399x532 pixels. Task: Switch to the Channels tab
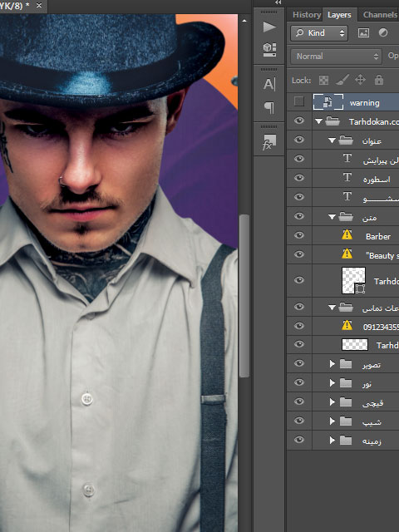point(380,15)
